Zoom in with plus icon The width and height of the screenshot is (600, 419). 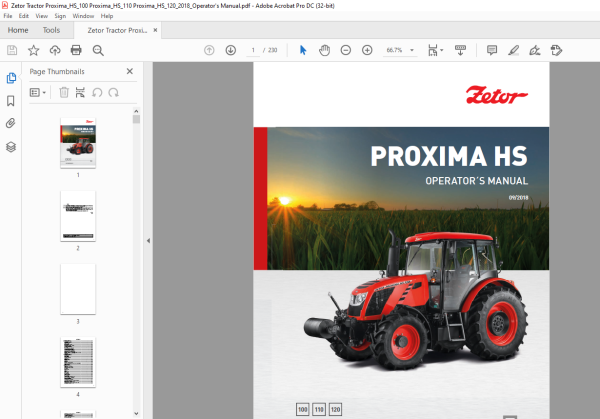[x=367, y=50]
